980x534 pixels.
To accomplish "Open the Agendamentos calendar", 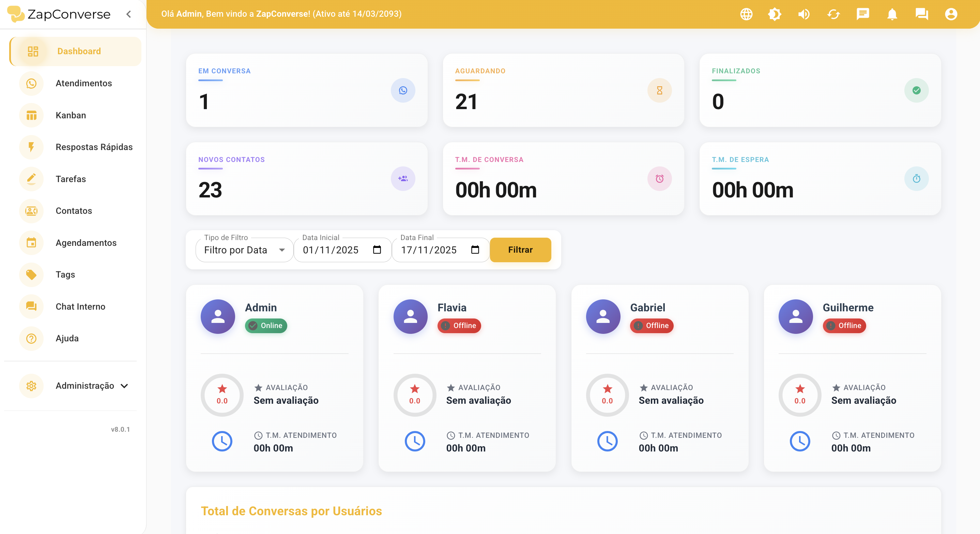I will 86,243.
